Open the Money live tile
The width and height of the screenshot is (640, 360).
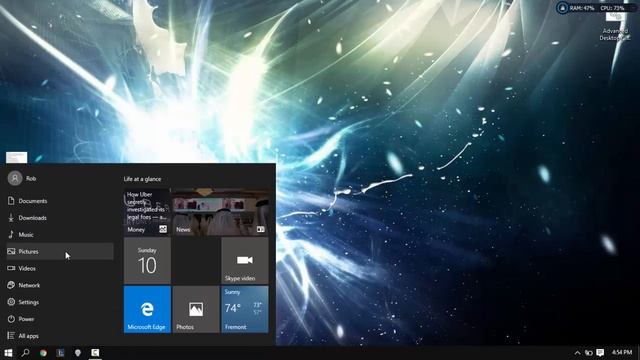[x=147, y=212]
